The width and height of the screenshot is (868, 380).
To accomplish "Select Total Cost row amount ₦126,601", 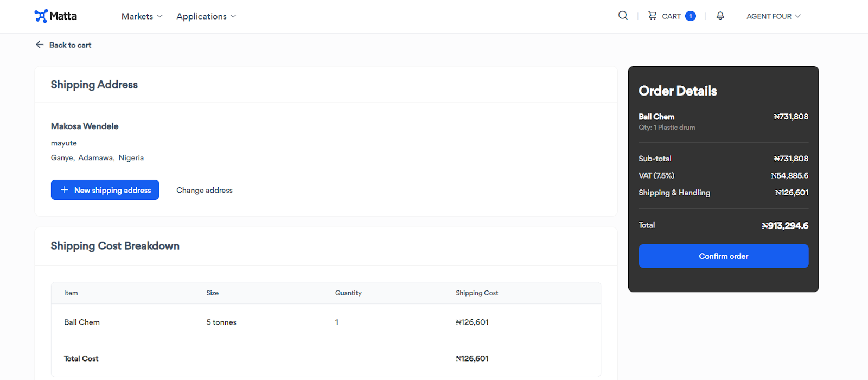I will 472,359.
